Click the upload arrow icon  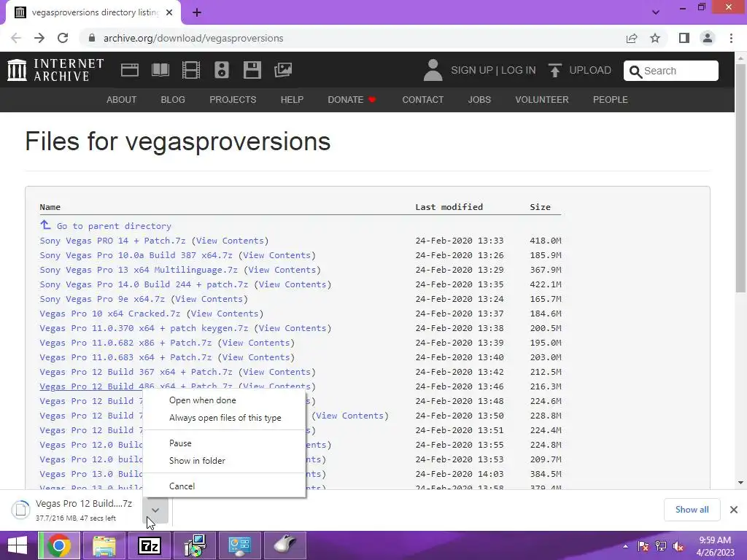pyautogui.click(x=554, y=71)
